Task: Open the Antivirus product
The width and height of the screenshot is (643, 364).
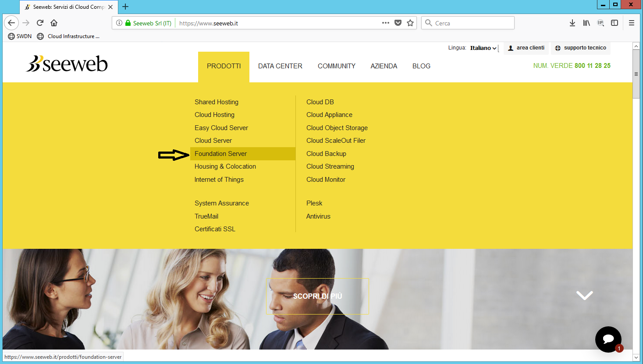Action: click(318, 216)
